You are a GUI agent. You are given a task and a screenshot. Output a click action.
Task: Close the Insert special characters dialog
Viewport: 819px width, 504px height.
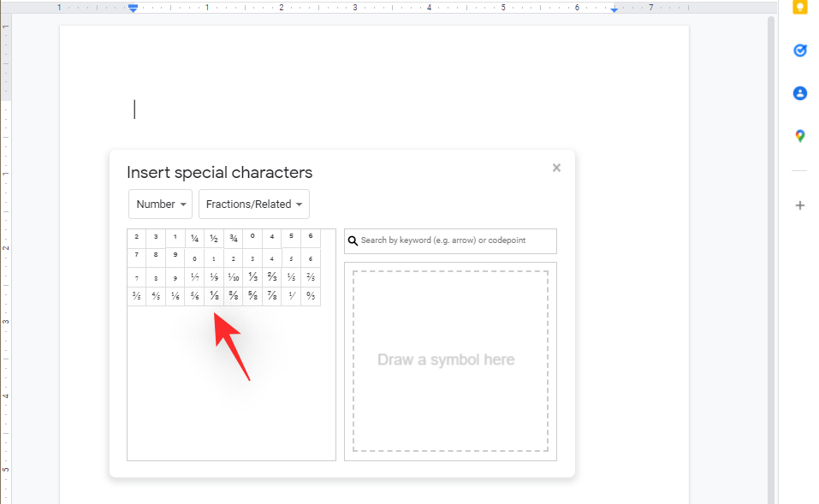(x=556, y=168)
